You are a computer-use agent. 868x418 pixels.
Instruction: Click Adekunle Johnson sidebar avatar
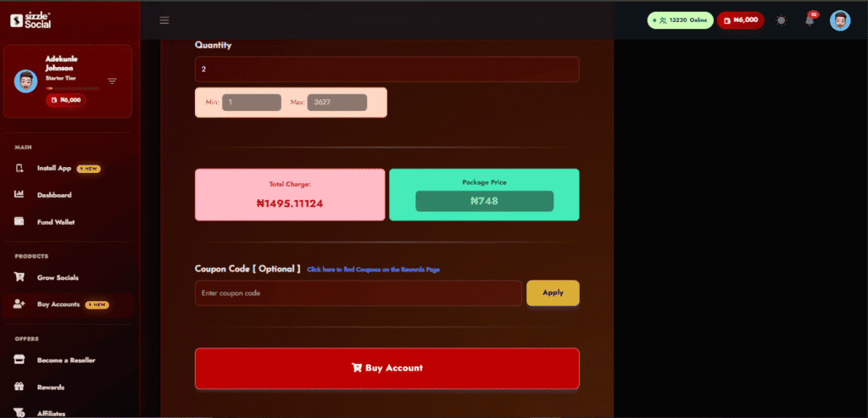click(25, 81)
